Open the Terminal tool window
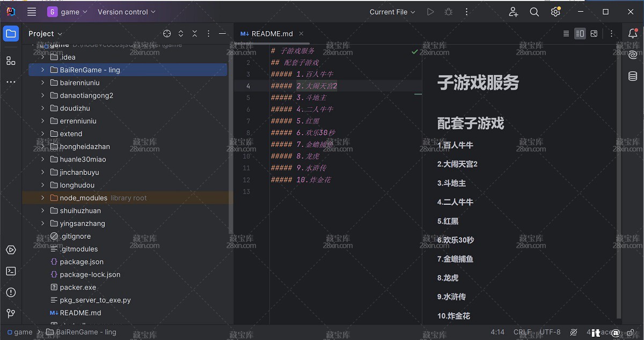This screenshot has width=644, height=340. (x=11, y=271)
